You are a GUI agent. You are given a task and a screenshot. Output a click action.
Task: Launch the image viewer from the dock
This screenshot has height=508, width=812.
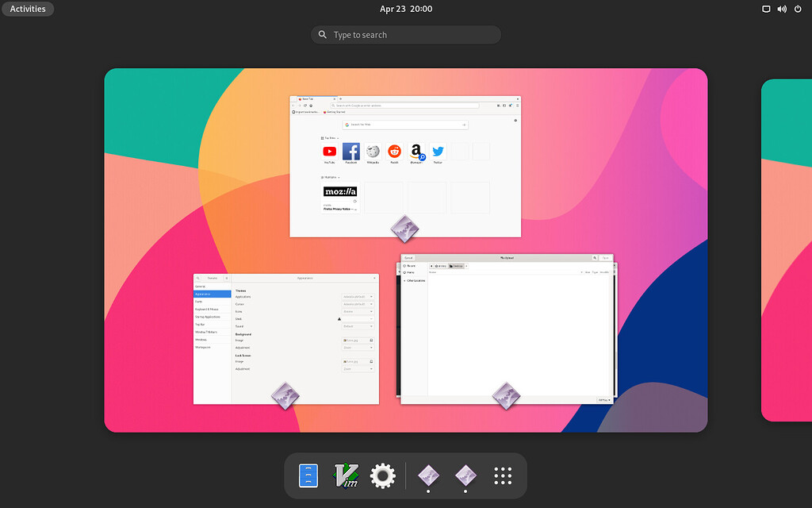tap(428, 475)
